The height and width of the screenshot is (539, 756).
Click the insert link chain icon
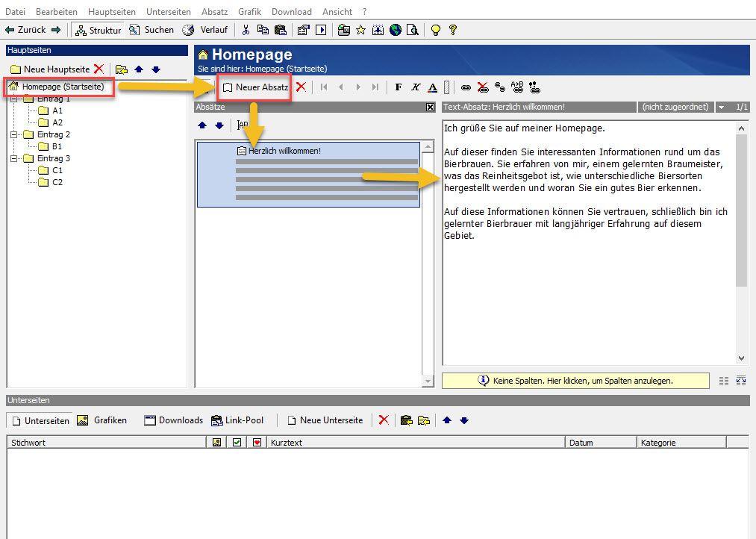coord(466,87)
